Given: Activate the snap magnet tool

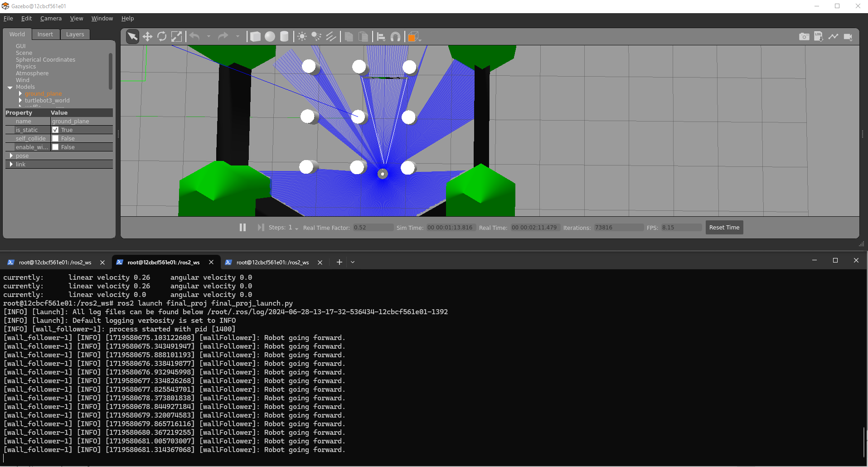Looking at the screenshot, I should point(396,37).
